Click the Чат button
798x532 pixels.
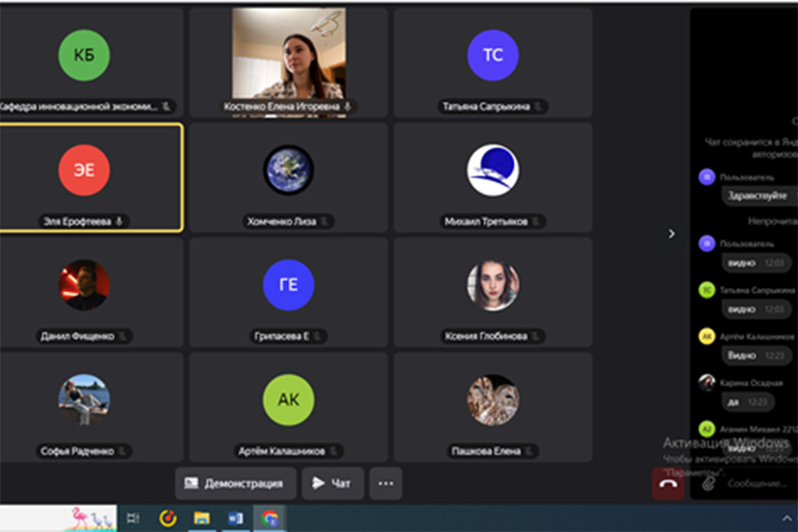pos(333,483)
